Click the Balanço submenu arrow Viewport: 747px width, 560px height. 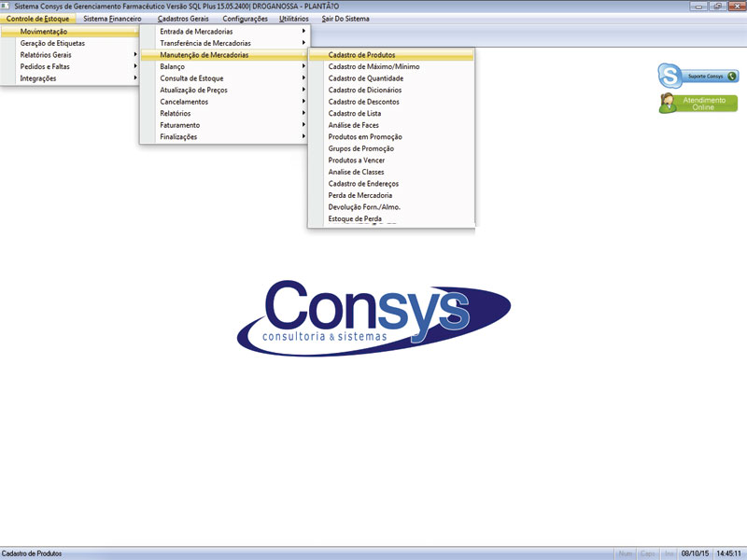(x=303, y=66)
